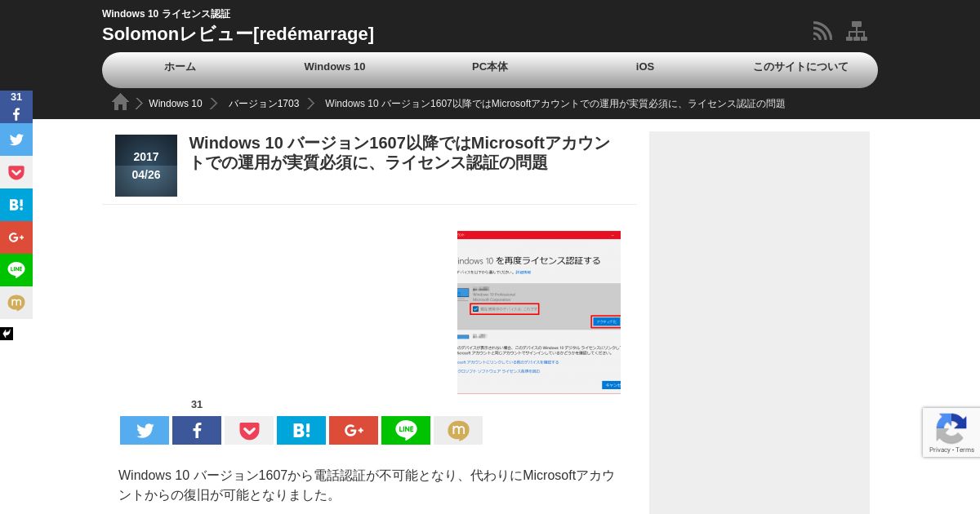Click the article headline link

point(400,153)
